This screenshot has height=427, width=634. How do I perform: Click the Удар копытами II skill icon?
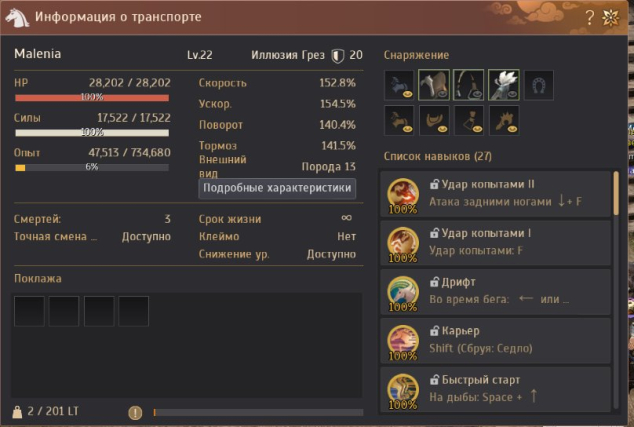[403, 194]
